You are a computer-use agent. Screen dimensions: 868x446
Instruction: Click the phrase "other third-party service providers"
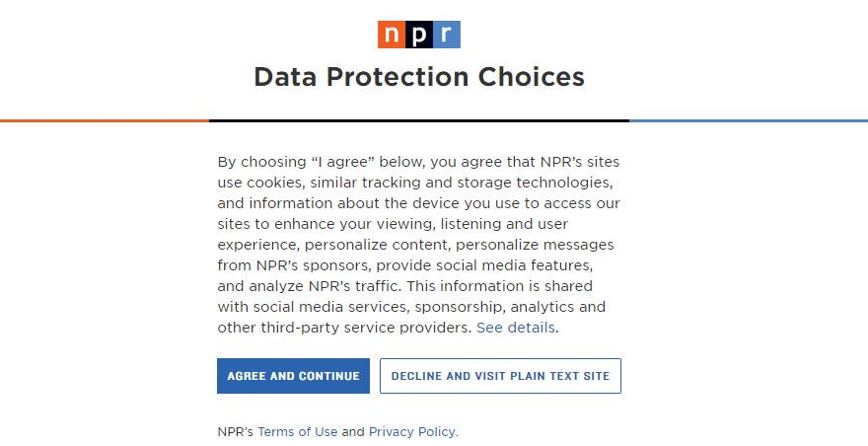pyautogui.click(x=344, y=328)
